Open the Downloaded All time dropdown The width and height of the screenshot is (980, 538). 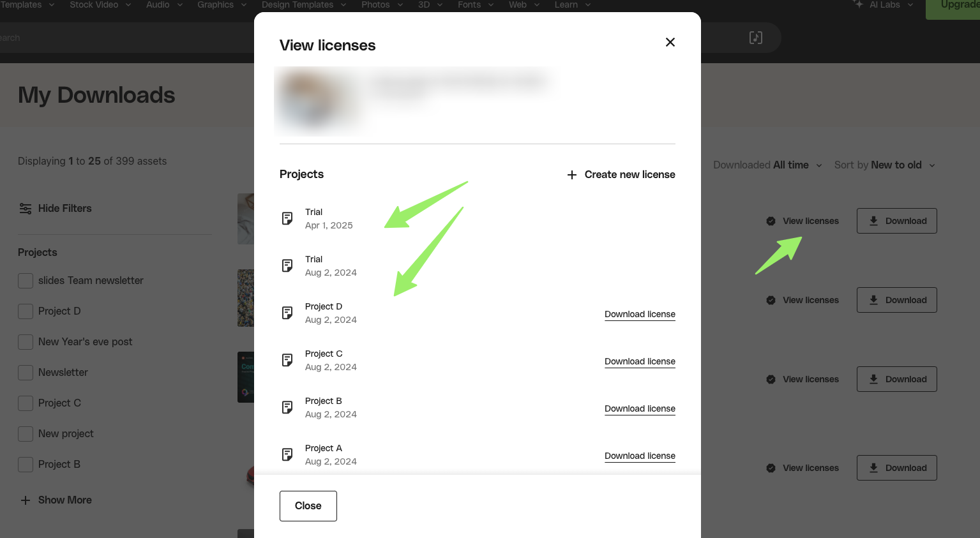click(x=767, y=165)
